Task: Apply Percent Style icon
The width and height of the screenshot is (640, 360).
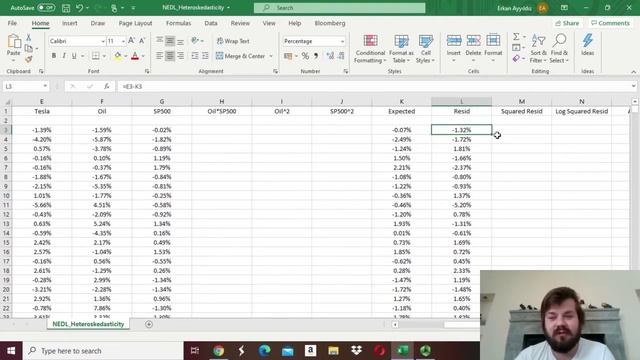Action: tap(305, 56)
